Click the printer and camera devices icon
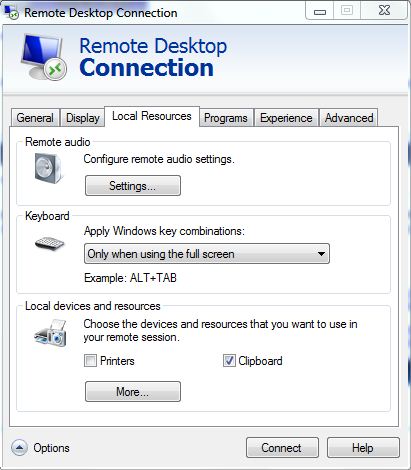The width and height of the screenshot is (411, 470). point(50,333)
